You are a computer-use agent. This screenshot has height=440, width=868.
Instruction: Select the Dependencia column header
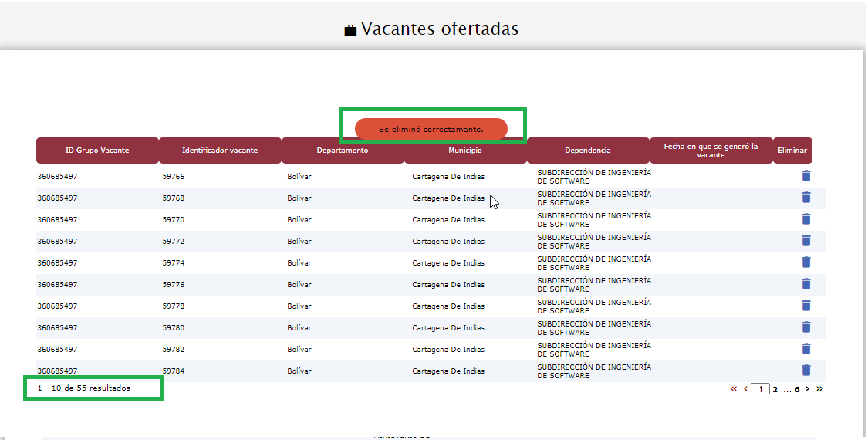pos(588,151)
